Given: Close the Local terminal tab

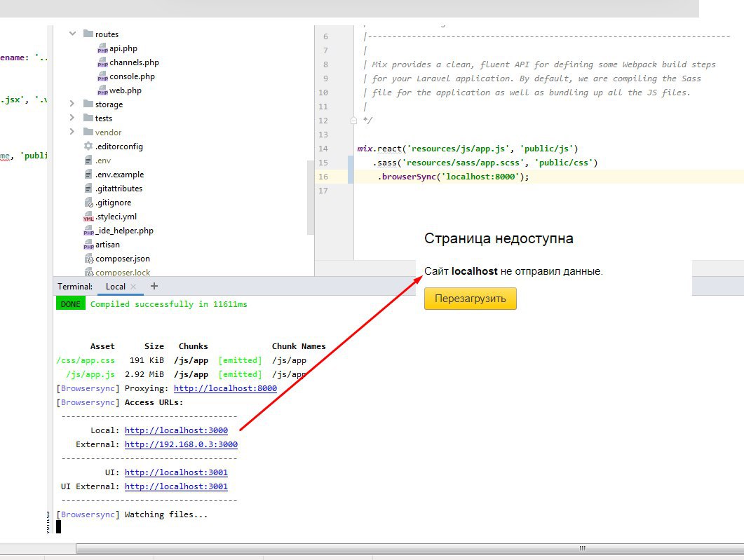Looking at the screenshot, I should (133, 287).
